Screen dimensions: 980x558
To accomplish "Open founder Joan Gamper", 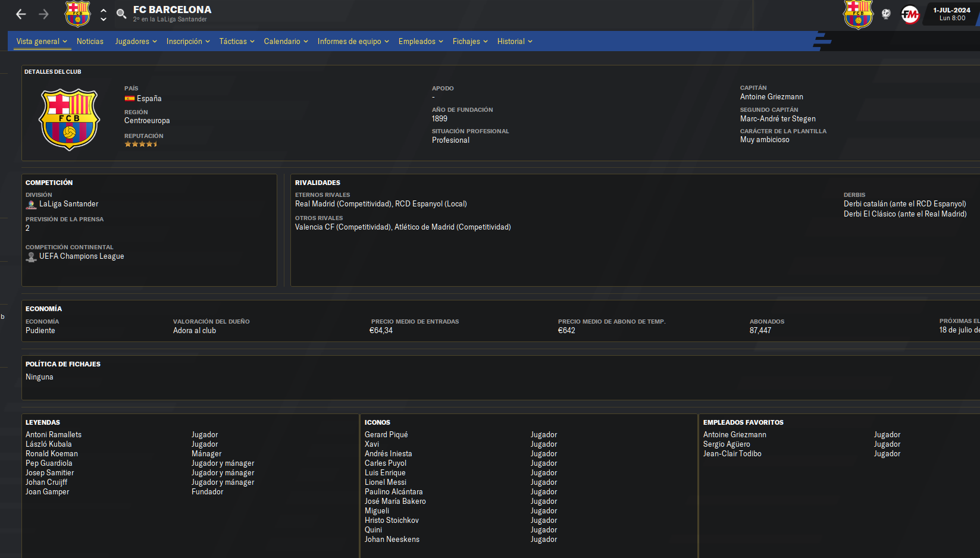I will [47, 492].
